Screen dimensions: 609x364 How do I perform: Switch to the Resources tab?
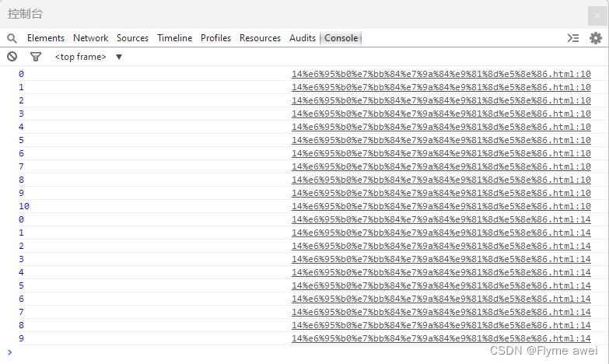[x=260, y=38]
